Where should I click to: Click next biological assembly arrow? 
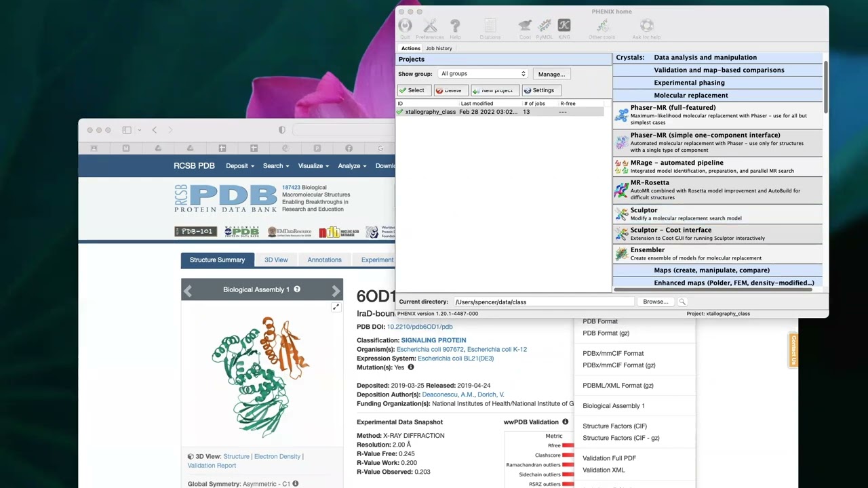[x=336, y=291]
